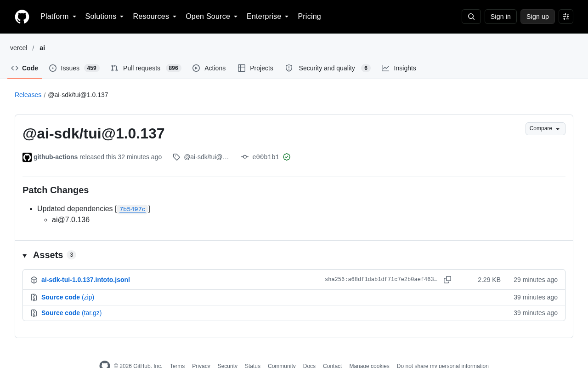This screenshot has height=368, width=588.
Task: Click the Sign in button
Action: [x=501, y=17]
